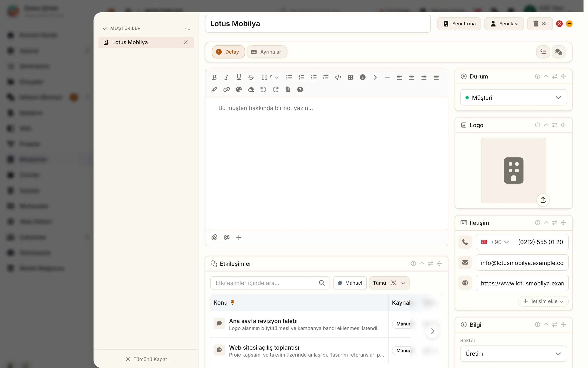588x368 pixels.
Task: Align text left
Action: [x=399, y=77]
